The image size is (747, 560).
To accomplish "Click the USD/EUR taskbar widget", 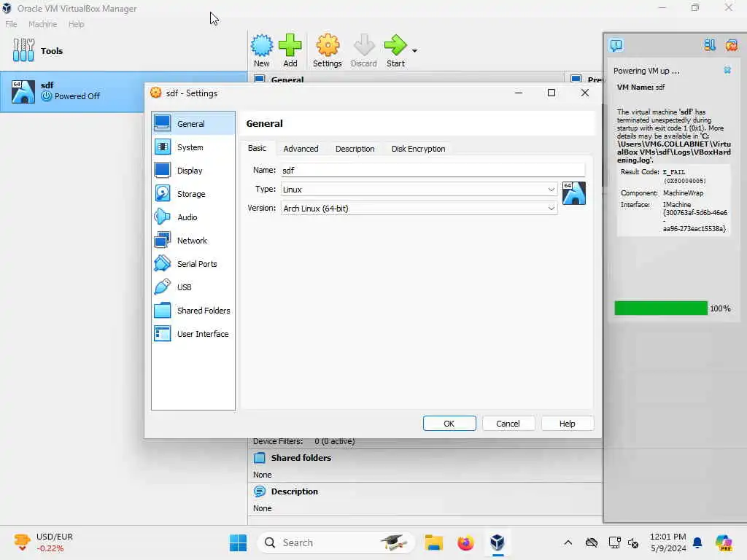I will (x=44, y=542).
